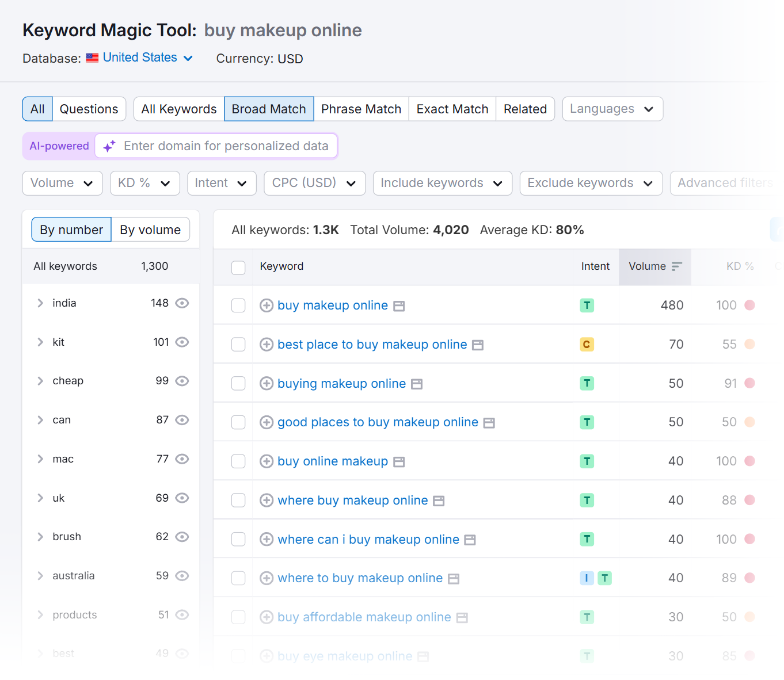This screenshot has width=784, height=680.
Task: Tick the select-all checkbox in the table header
Action: click(238, 268)
